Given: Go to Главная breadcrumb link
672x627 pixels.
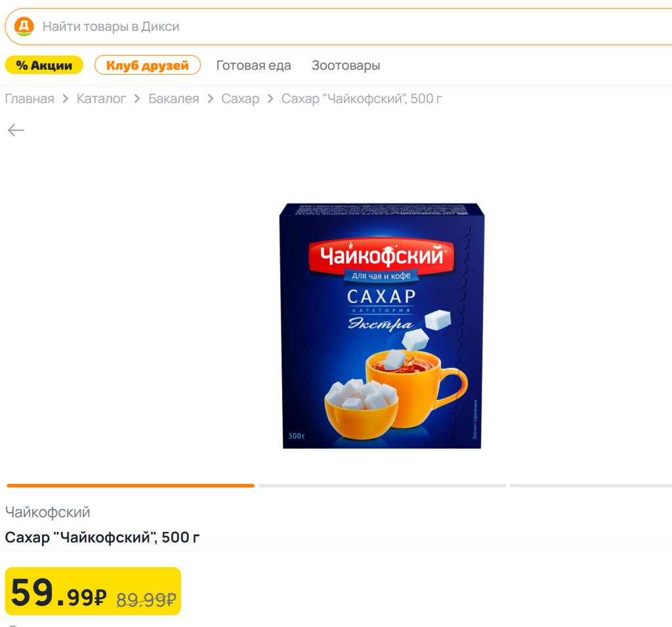Looking at the screenshot, I should [x=30, y=99].
